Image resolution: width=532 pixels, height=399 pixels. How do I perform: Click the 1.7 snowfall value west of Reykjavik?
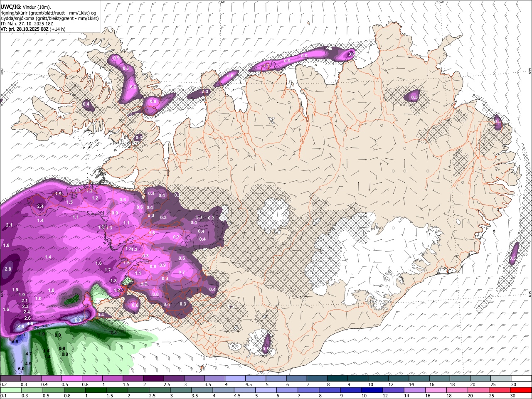[x=108, y=270]
